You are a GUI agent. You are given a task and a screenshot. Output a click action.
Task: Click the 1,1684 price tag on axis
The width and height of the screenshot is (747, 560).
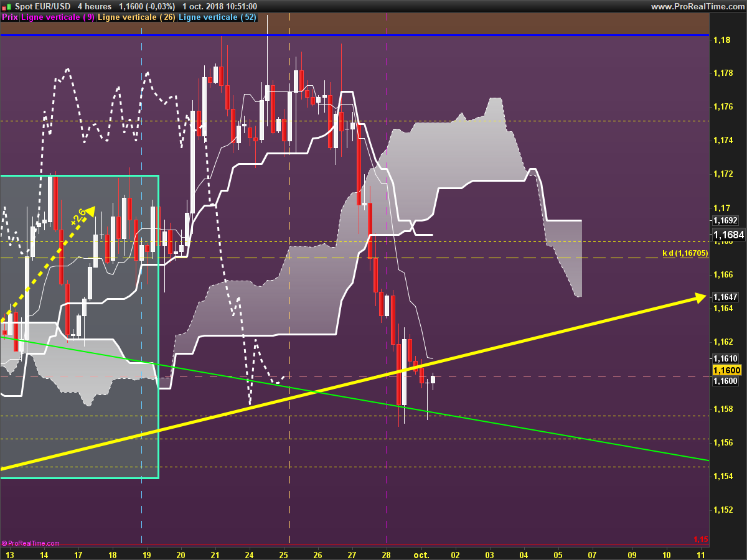point(728,235)
